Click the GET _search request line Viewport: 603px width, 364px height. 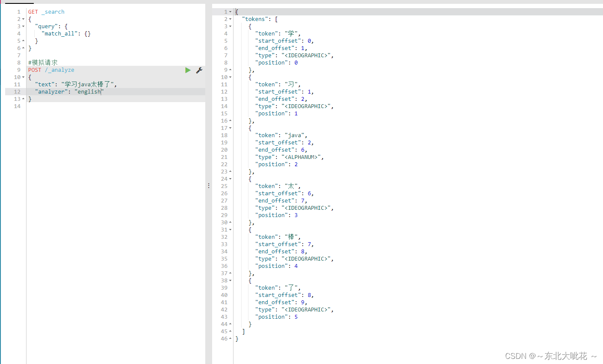pos(46,12)
